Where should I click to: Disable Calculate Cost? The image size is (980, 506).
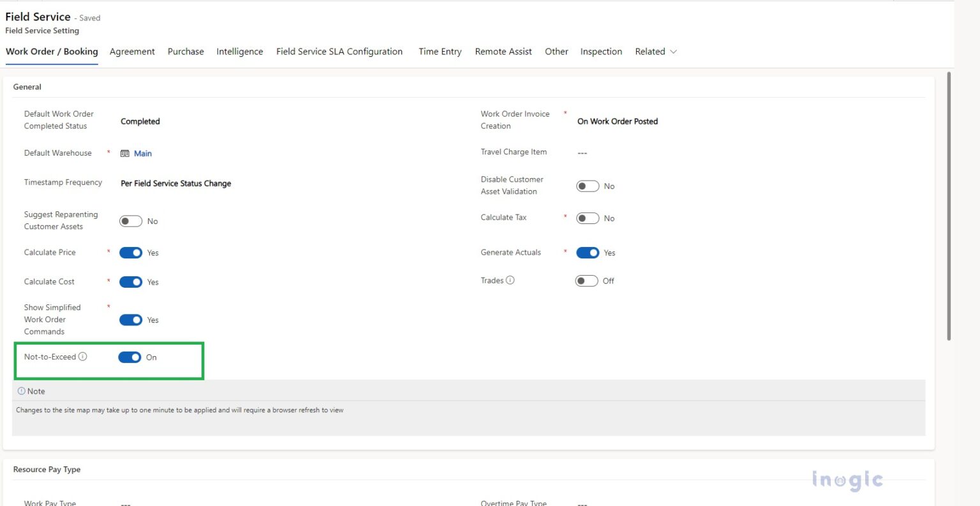131,281
